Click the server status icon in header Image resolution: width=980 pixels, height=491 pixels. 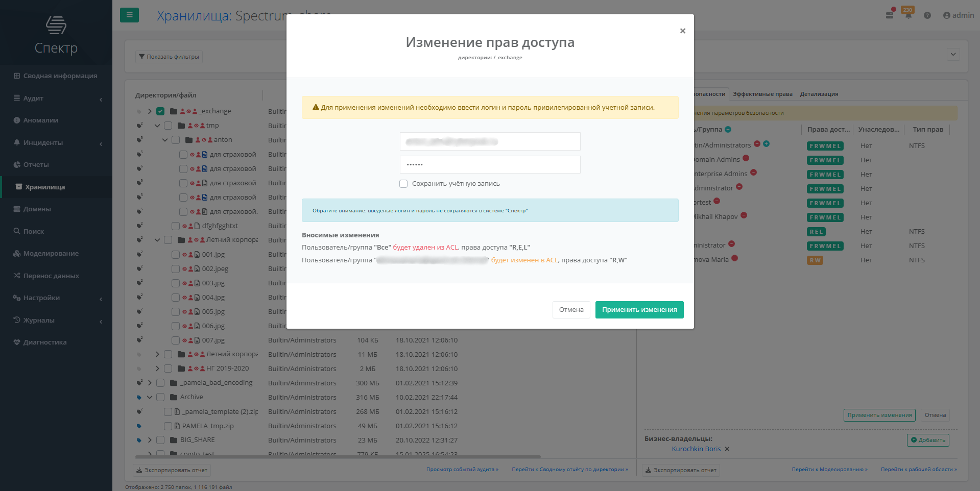point(890,15)
